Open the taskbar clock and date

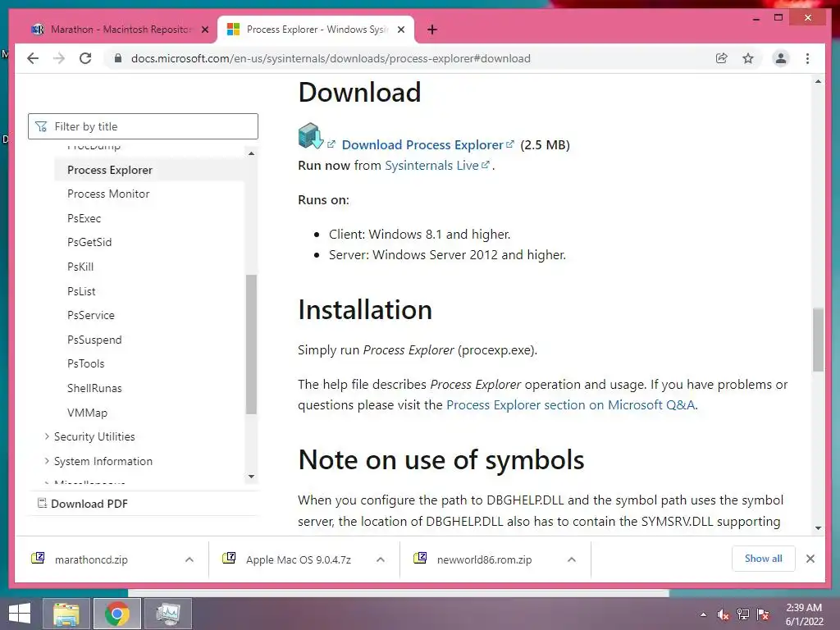tap(804, 614)
